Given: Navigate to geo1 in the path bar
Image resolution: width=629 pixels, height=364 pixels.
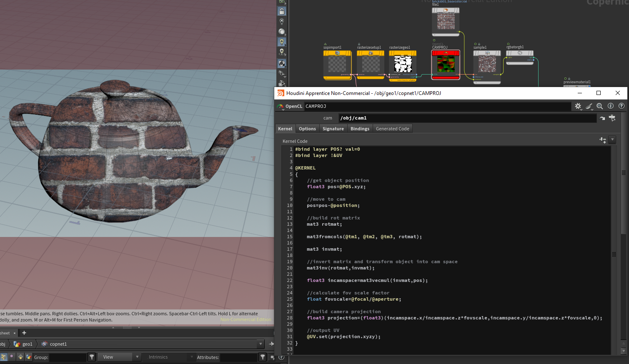Looking at the screenshot, I should click(27, 344).
